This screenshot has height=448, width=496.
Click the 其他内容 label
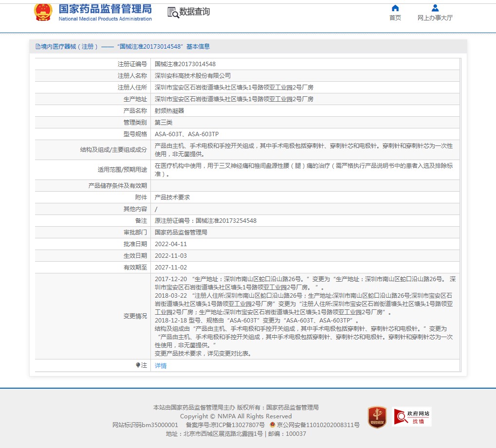tap(135, 209)
